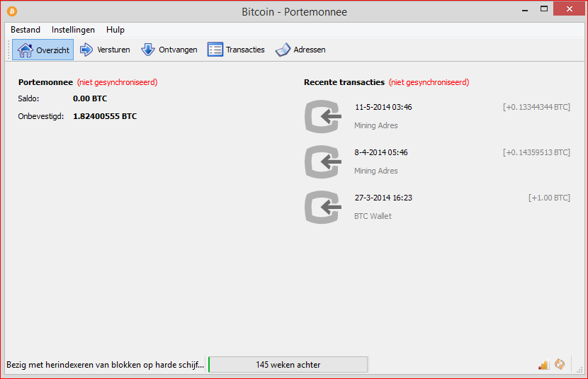The width and height of the screenshot is (588, 379).
Task: Open the Bestand menu
Action: click(x=26, y=30)
